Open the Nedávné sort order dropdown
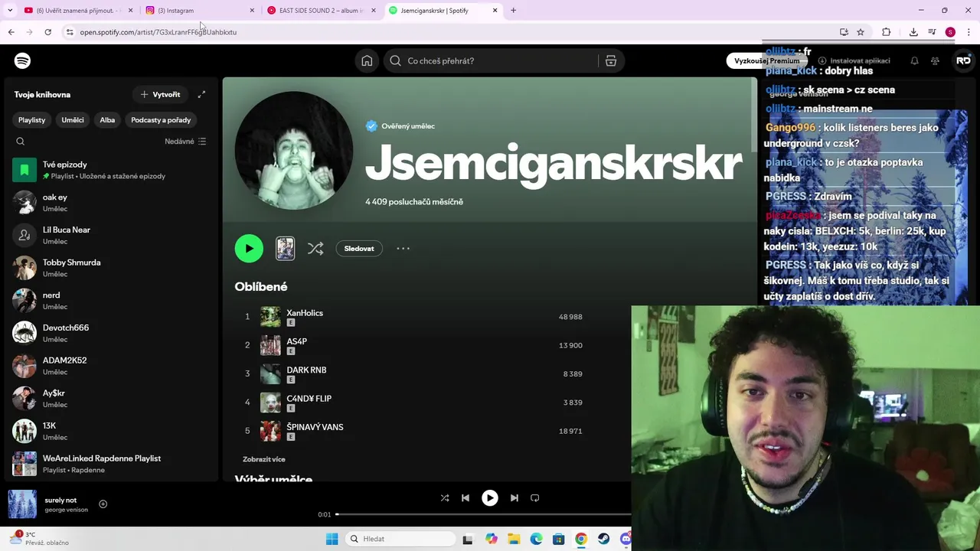 tap(185, 142)
